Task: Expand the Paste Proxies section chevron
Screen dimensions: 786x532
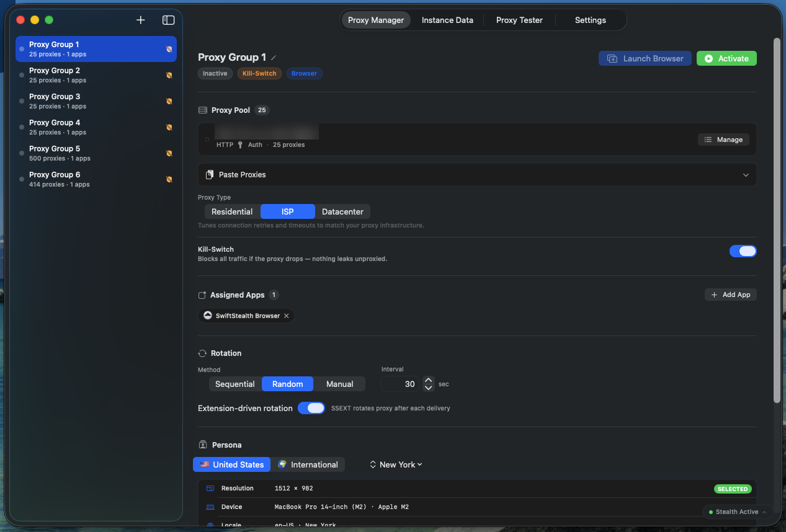Action: click(746, 175)
